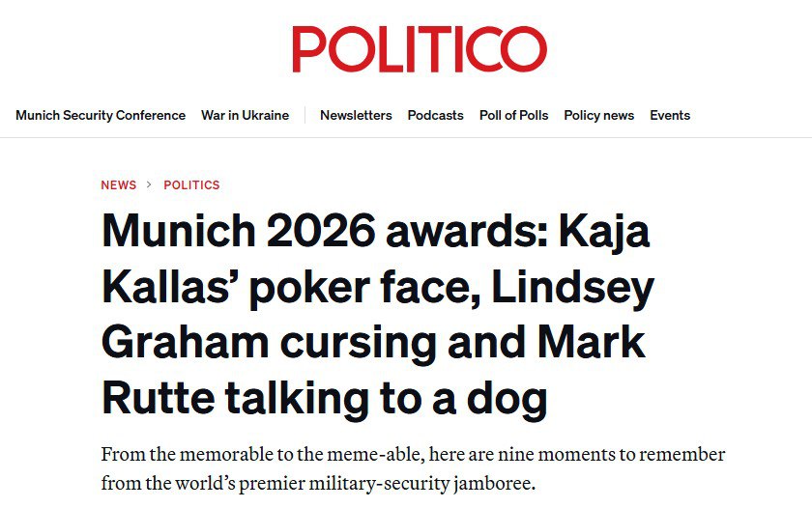Open the Newsletters page
The height and width of the screenshot is (508, 812).
(x=356, y=115)
